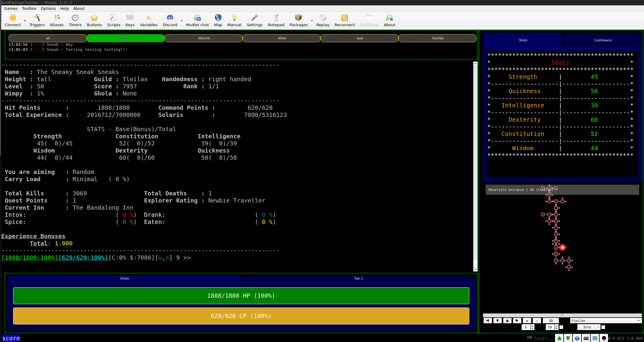Select the 'eye' chat channel tab
644x342 pixels.
coord(360,38)
